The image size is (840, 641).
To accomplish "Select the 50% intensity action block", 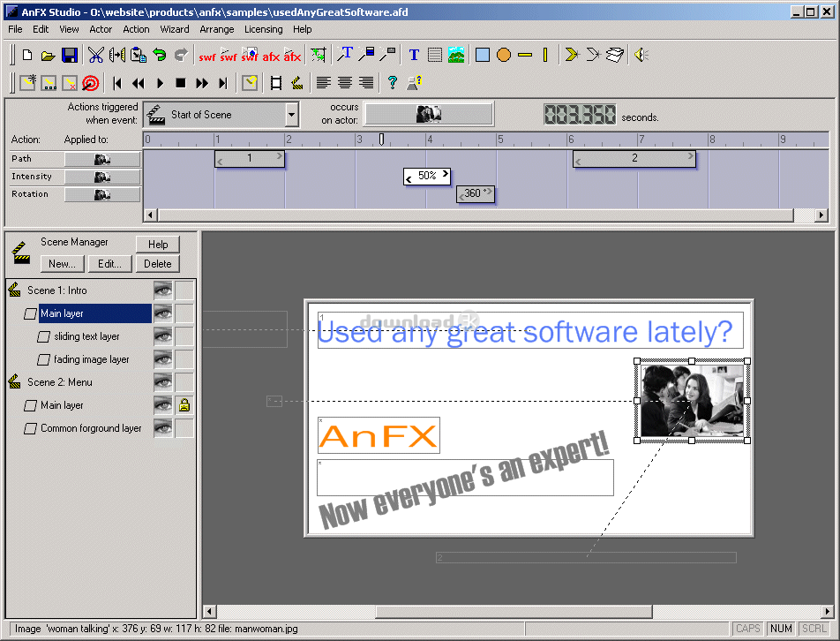I will click(427, 176).
